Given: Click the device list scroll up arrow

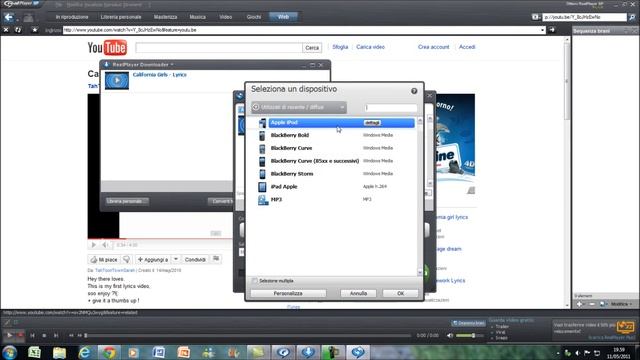Looking at the screenshot, I should point(420,121).
